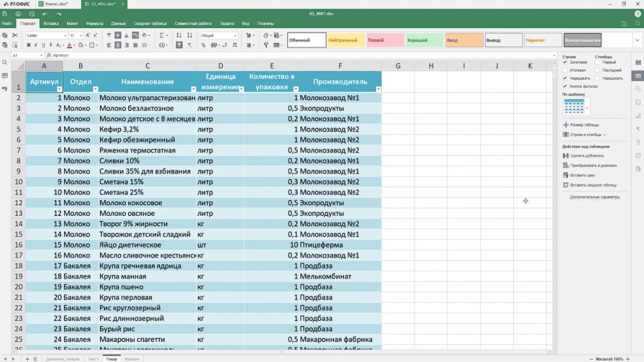The height and width of the screenshot is (362, 644).
Task: Expand the table template style dropdown
Action: [587, 108]
